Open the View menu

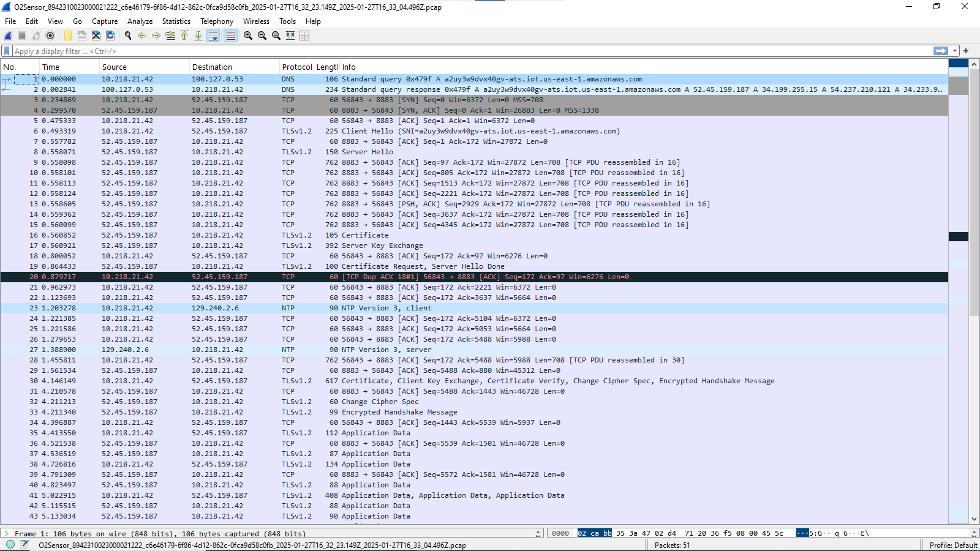(x=55, y=21)
